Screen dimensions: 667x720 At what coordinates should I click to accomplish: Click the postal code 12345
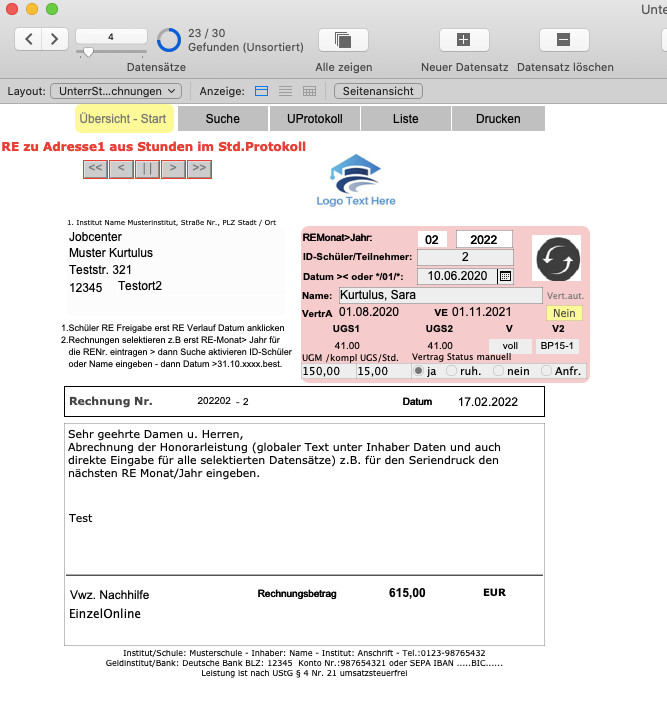click(86, 288)
